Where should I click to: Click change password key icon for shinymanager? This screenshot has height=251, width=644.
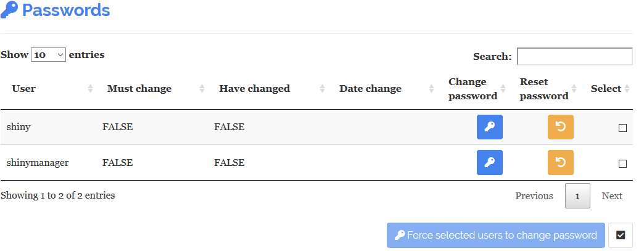click(x=490, y=163)
